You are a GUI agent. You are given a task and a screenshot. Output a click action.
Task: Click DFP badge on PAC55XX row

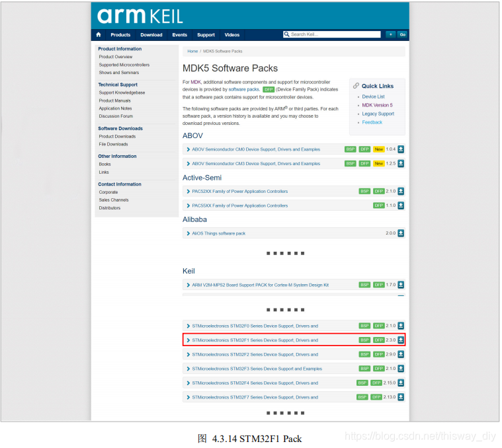[x=379, y=205]
